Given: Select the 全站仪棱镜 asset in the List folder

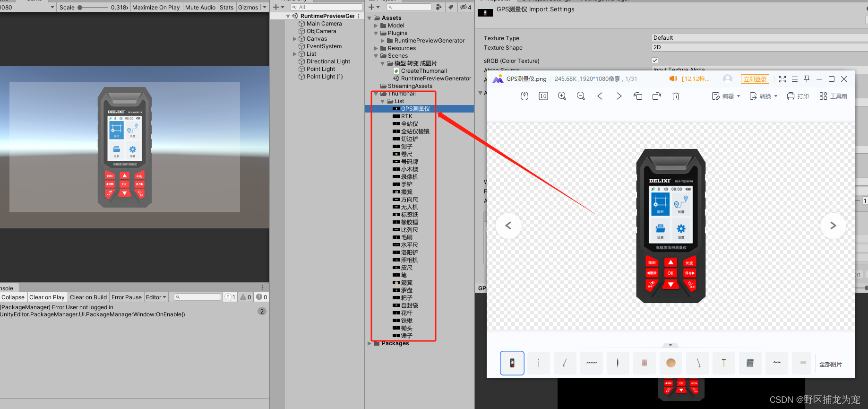Looking at the screenshot, I should pyautogui.click(x=415, y=131).
